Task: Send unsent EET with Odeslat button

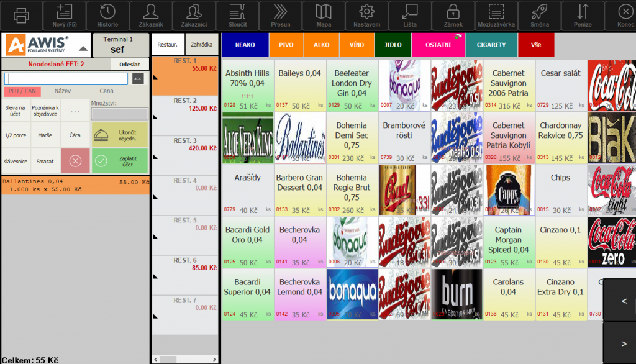Action: [129, 64]
